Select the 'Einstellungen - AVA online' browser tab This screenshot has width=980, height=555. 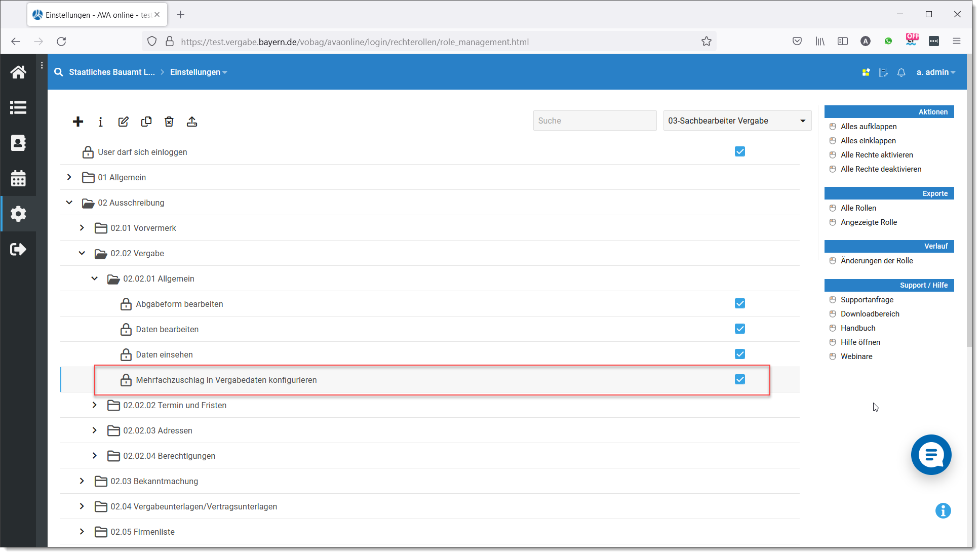click(x=97, y=15)
